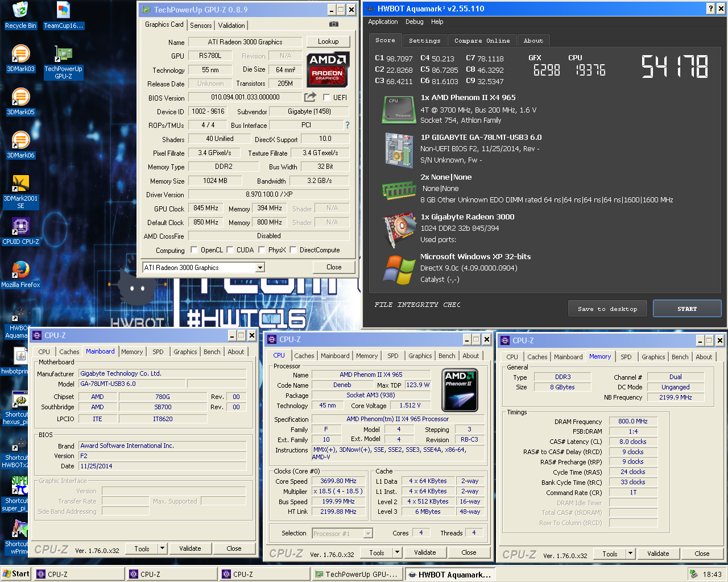Viewport: 728px width, 582px height.
Task: Switch to the Validation tab in GPU-Z
Action: 231,26
